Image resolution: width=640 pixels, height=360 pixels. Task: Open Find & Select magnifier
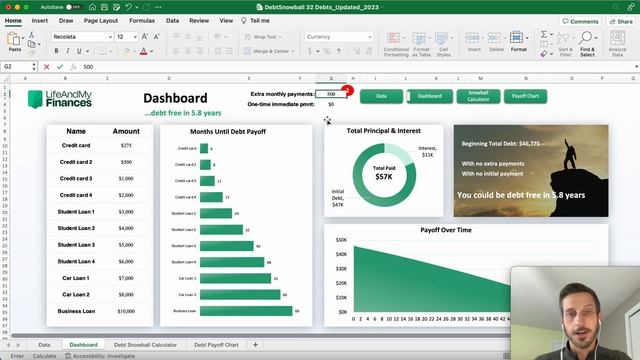point(587,43)
